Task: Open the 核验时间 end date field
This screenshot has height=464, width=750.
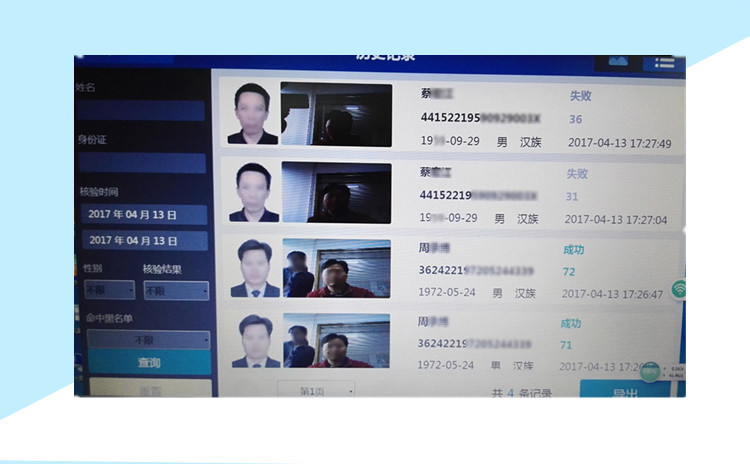Action: click(145, 240)
